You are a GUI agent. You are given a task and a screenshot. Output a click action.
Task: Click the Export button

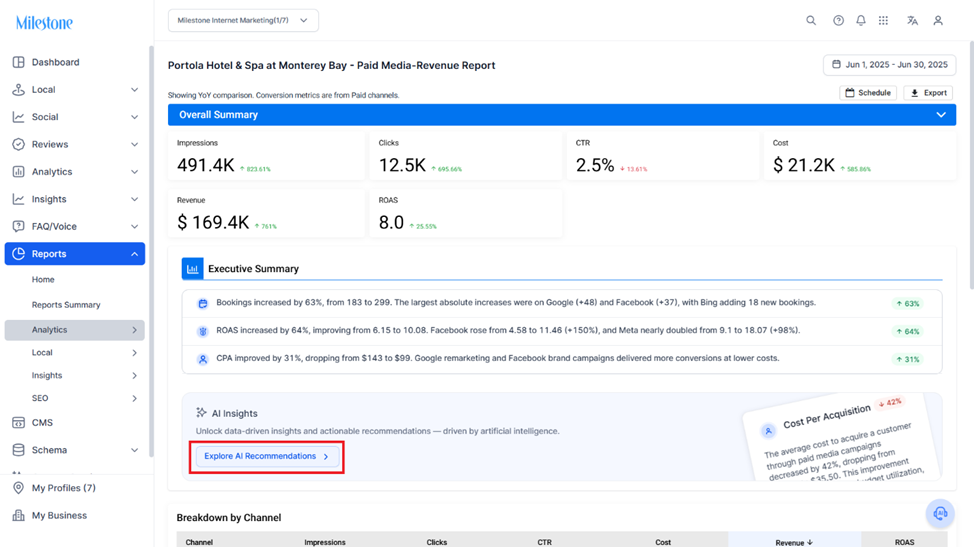[x=928, y=93]
